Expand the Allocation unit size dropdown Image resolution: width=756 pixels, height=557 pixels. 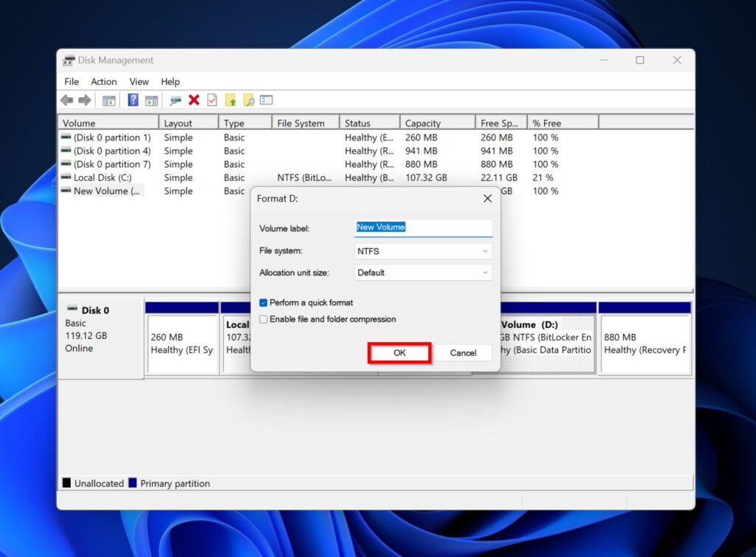tap(486, 273)
